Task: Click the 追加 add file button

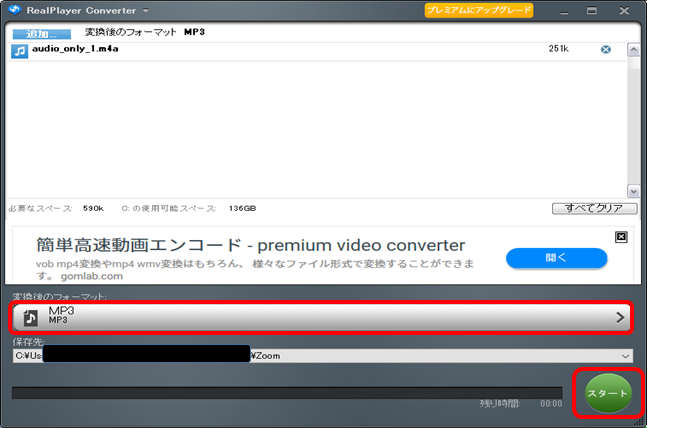Action: (x=36, y=33)
